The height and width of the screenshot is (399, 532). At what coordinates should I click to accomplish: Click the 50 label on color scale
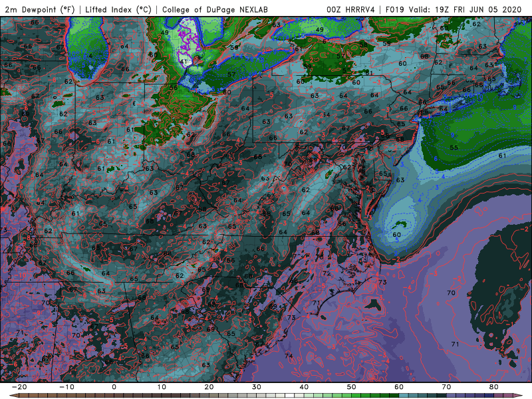point(352,387)
